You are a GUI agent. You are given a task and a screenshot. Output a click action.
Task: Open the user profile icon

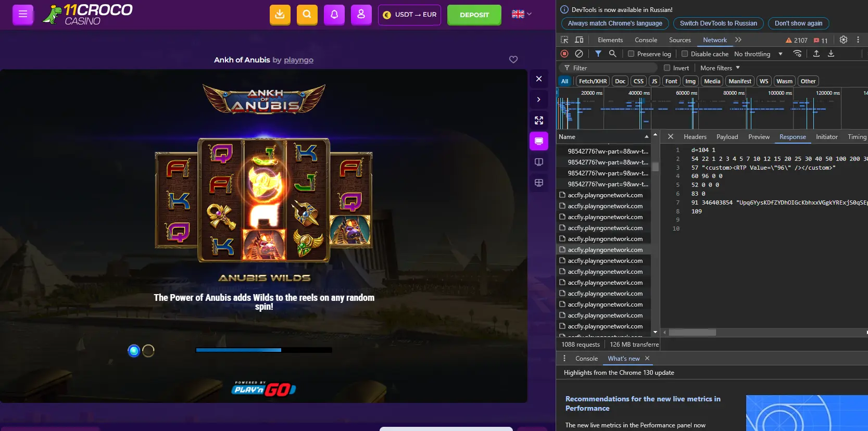tap(361, 15)
